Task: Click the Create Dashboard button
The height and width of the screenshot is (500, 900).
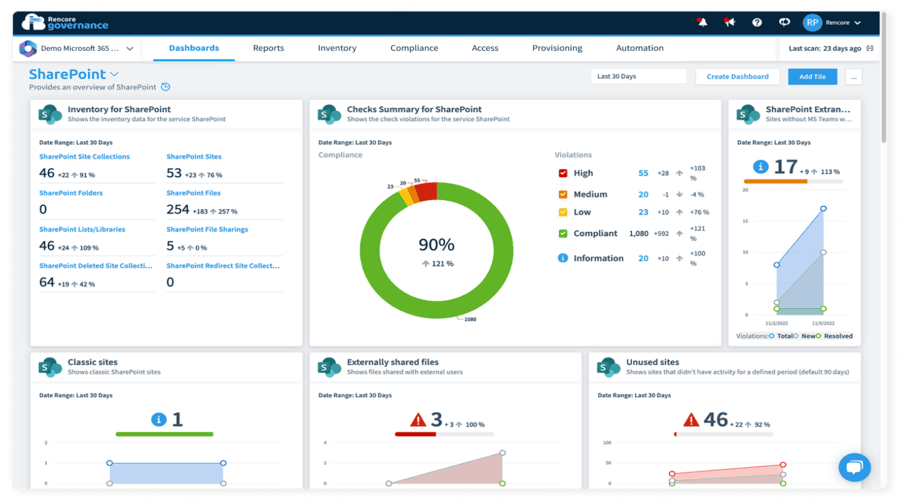Action: (737, 76)
